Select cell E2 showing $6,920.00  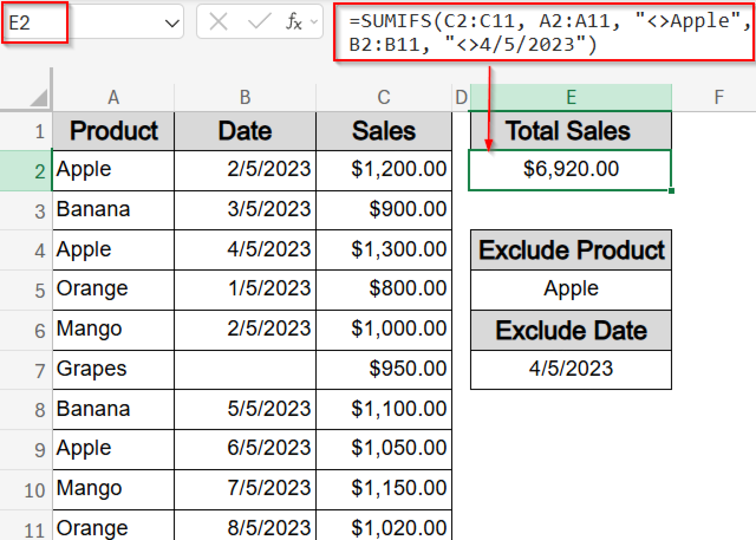570,169
